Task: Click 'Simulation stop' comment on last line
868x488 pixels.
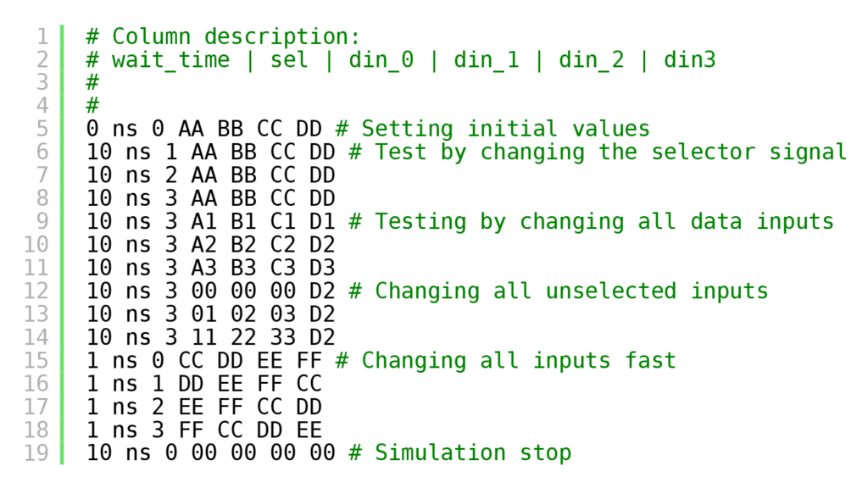Action: [x=473, y=452]
